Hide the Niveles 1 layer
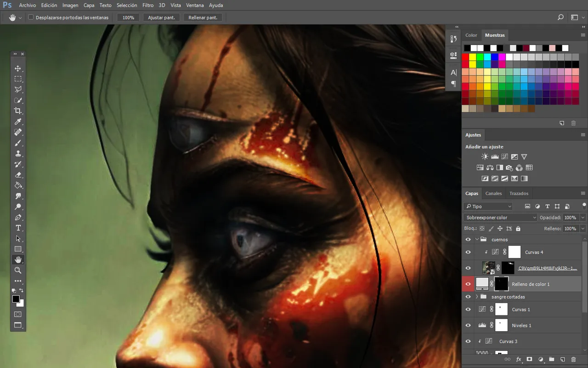 click(x=468, y=325)
